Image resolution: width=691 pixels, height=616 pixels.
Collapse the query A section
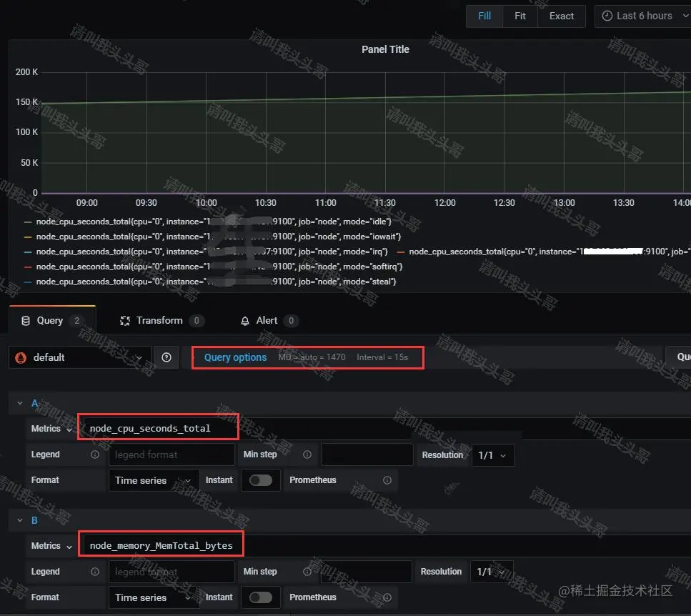(20, 402)
